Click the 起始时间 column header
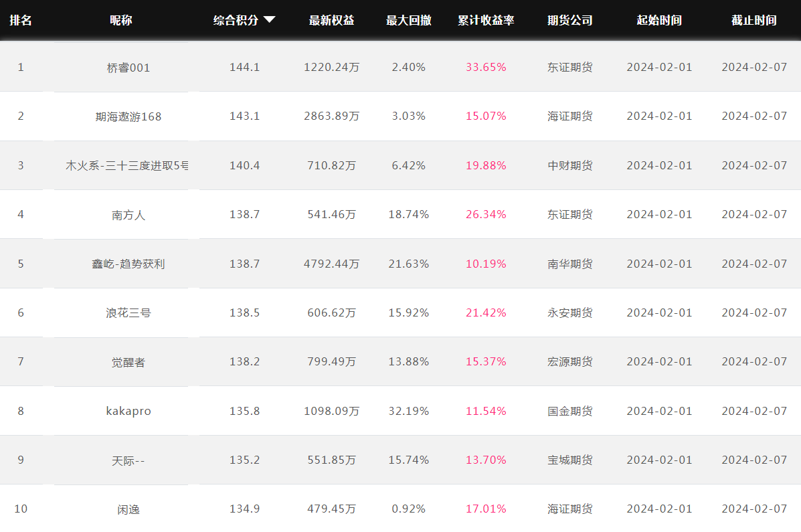This screenshot has width=801, height=532. pos(660,20)
